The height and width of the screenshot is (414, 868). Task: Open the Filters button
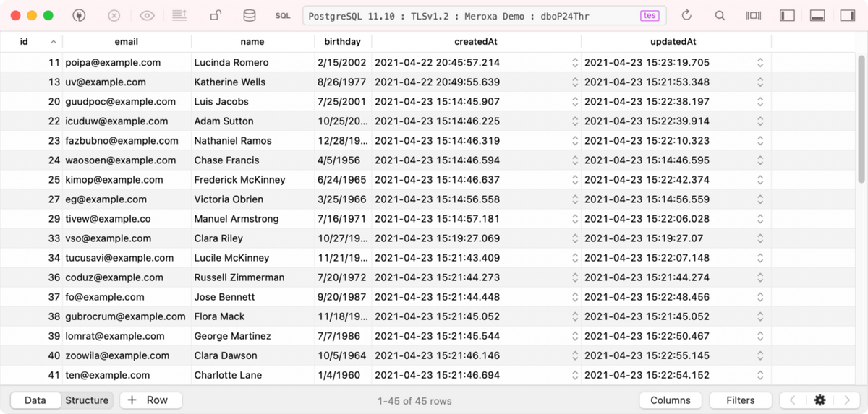click(x=740, y=400)
